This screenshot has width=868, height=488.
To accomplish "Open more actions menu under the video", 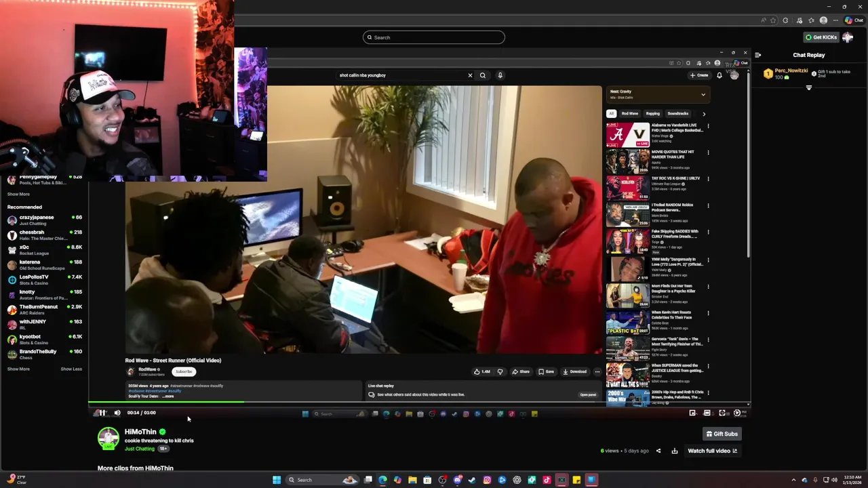I will click(x=597, y=371).
